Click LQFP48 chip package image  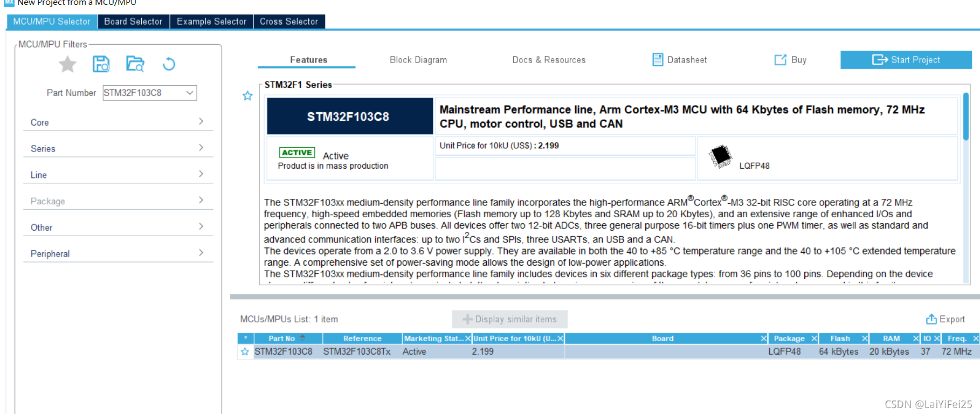click(x=721, y=157)
